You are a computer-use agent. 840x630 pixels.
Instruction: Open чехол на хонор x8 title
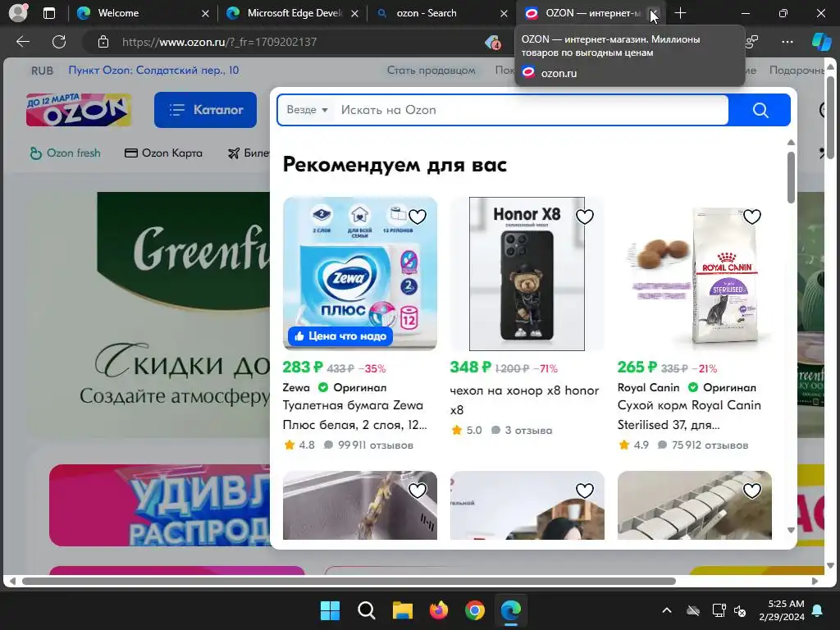[524, 400]
